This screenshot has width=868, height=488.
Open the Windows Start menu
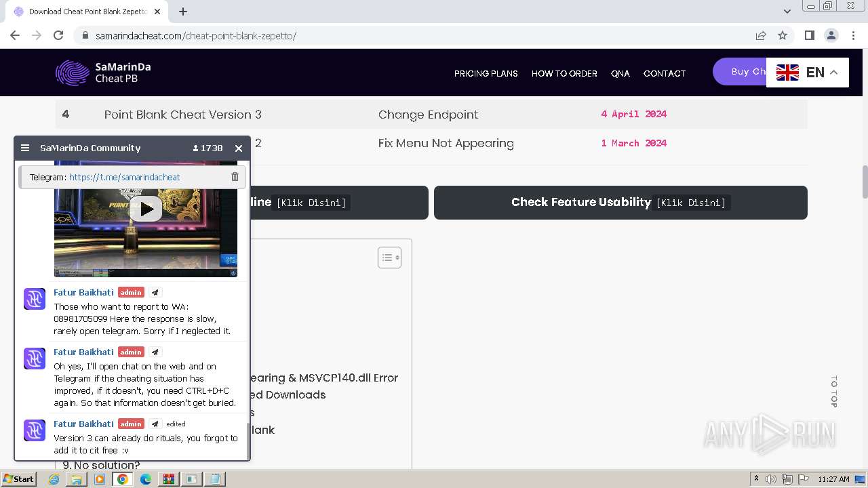[18, 479]
